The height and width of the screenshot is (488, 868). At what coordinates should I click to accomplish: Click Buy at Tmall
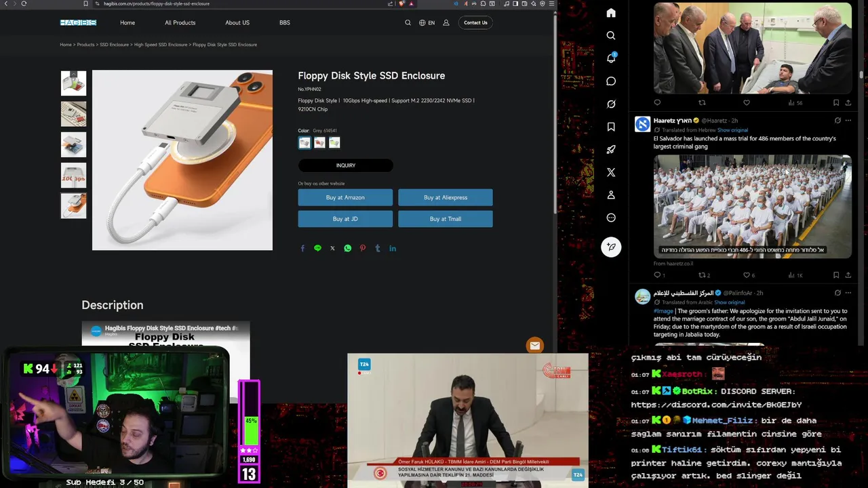tap(446, 219)
